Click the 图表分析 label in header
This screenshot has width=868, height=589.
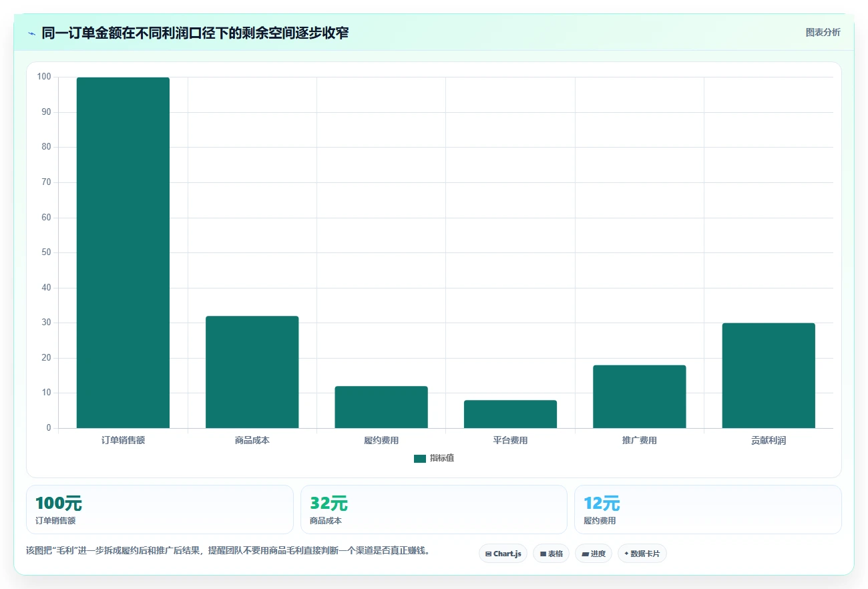(x=823, y=32)
